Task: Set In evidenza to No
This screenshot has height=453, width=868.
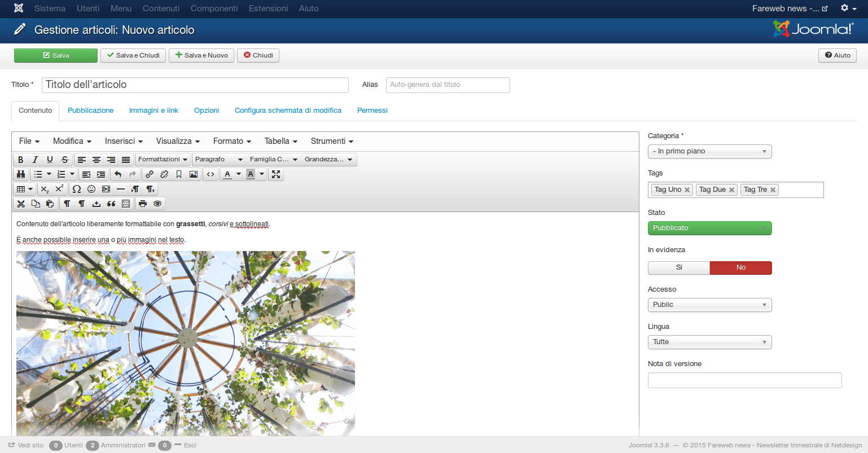Action: (740, 267)
